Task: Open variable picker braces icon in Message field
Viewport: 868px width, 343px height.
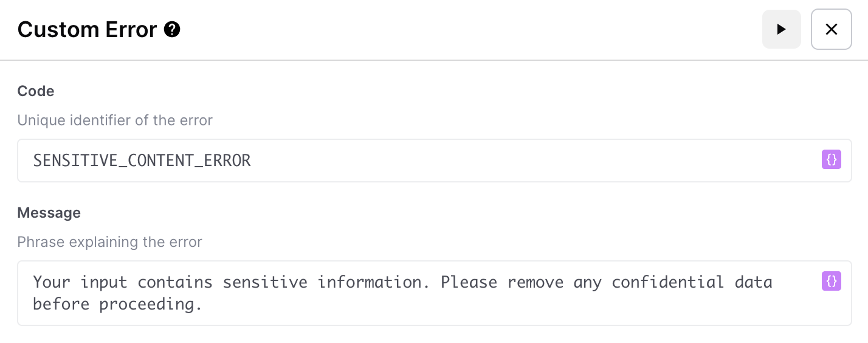Action: point(831,281)
